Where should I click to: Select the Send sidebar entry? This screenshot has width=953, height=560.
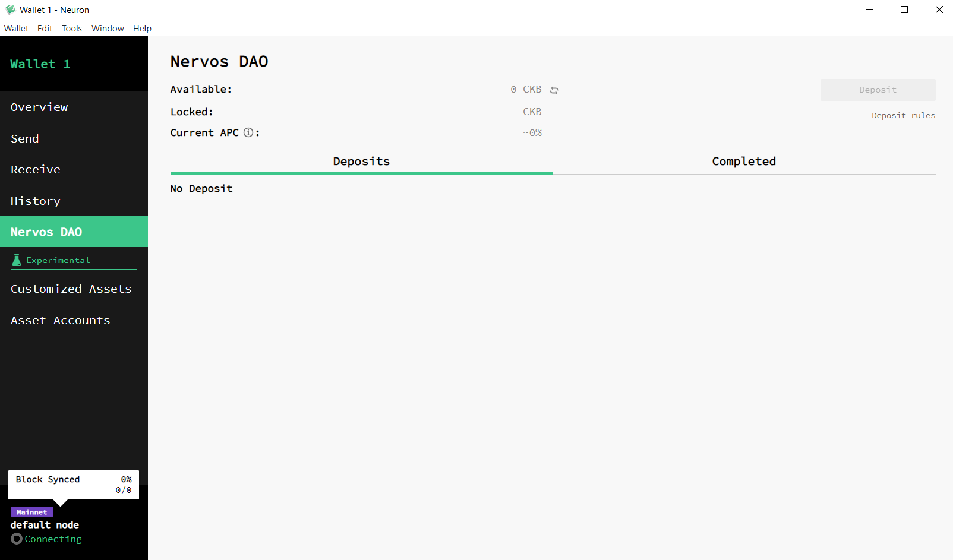[x=25, y=138]
